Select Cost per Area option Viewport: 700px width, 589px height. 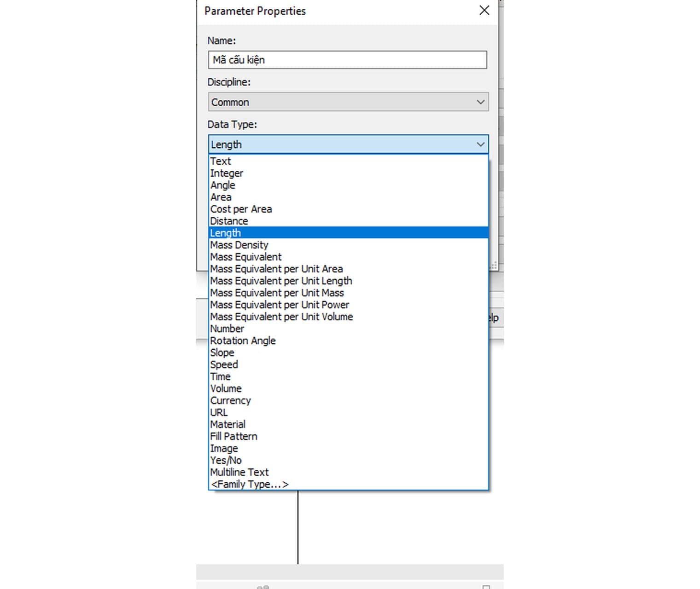click(348, 209)
